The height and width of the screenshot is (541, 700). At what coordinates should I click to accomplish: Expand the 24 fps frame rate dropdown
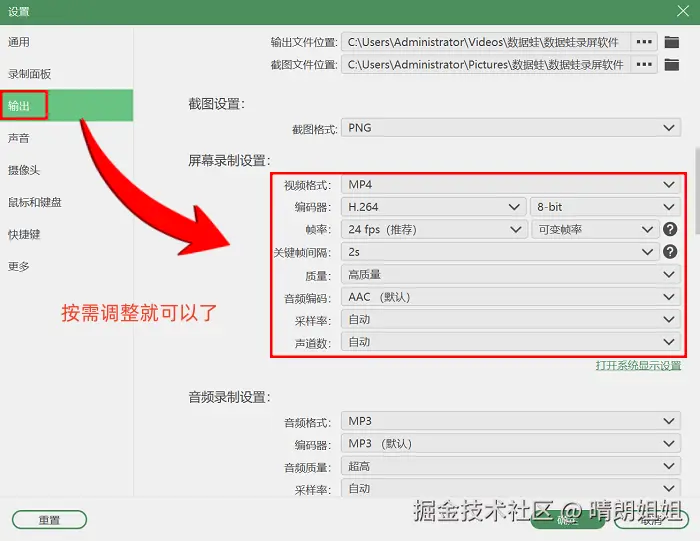(x=434, y=229)
